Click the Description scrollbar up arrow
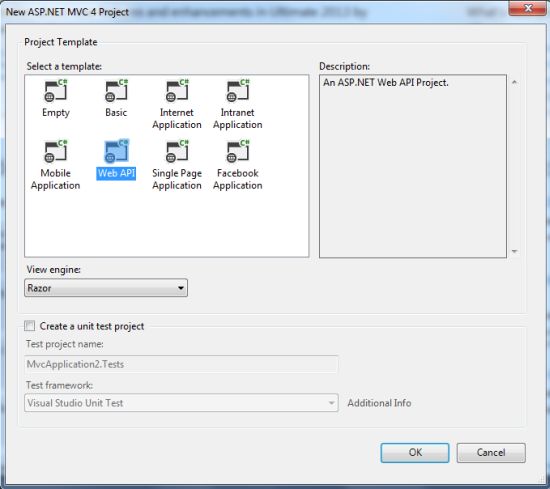This screenshot has width=550, height=489. point(515,82)
